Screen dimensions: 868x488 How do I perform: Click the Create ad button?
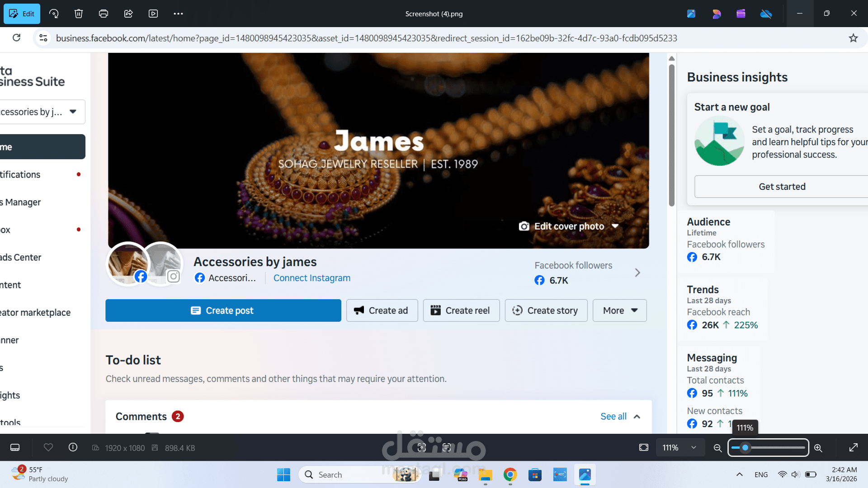pyautogui.click(x=382, y=310)
